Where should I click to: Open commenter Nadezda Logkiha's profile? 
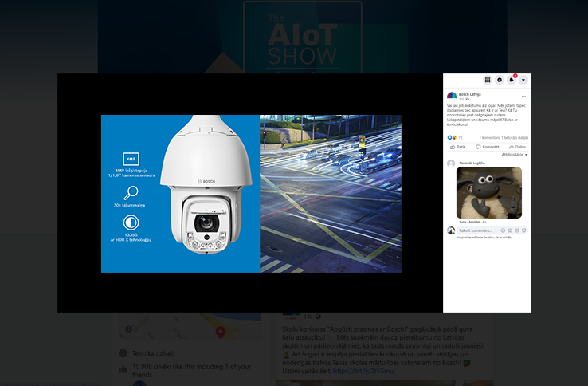pos(472,163)
